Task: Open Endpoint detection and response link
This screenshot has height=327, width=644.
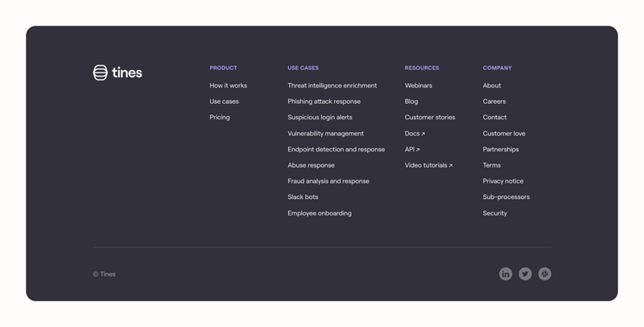Action: [336, 150]
